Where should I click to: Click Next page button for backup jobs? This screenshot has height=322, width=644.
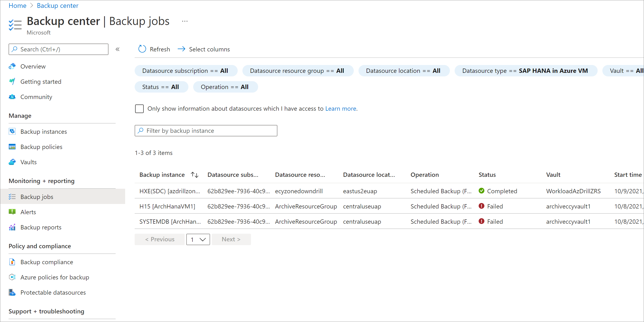231,239
